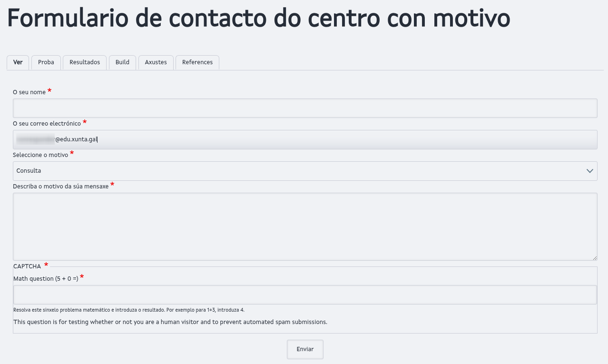Image resolution: width=608 pixels, height=364 pixels.
Task: Click the chevron arrow of the motivo select
Action: tap(590, 171)
